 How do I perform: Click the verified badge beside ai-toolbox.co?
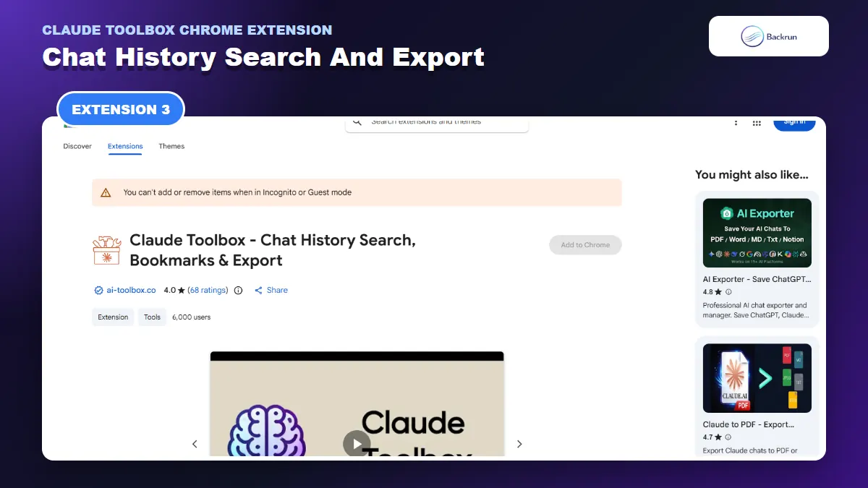click(98, 290)
